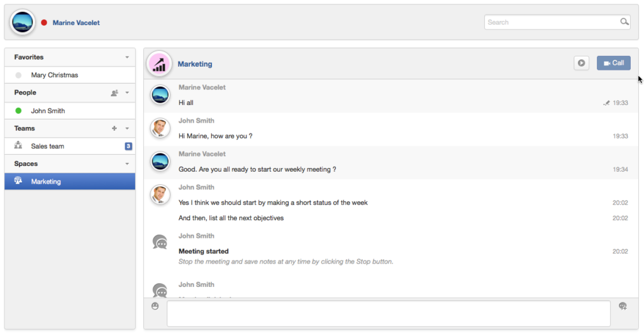Viewport: 644px width, 334px height.
Task: Click the edit pencil icon on Hi all
Action: click(x=606, y=103)
